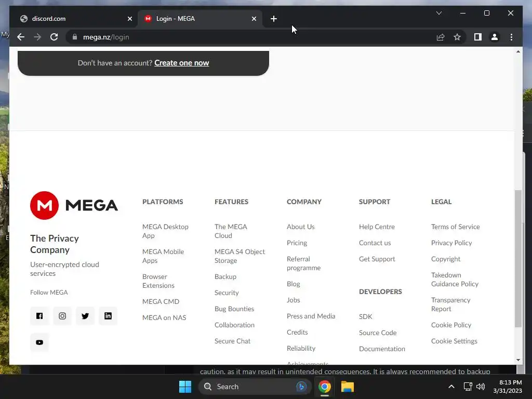
Task: Show hidden system tray icons
Action: 451,387
